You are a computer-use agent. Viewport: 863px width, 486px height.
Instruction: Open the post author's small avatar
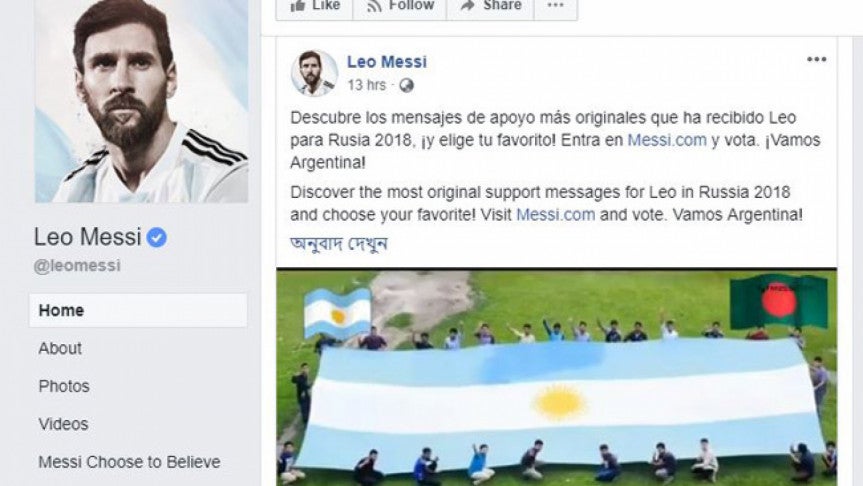click(x=314, y=73)
